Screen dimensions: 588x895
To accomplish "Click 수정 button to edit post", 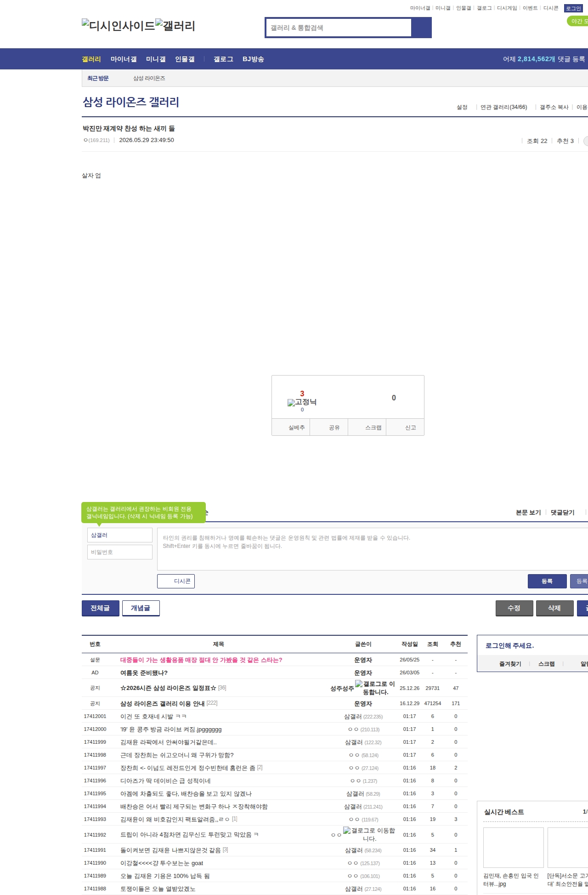I will [x=514, y=608].
